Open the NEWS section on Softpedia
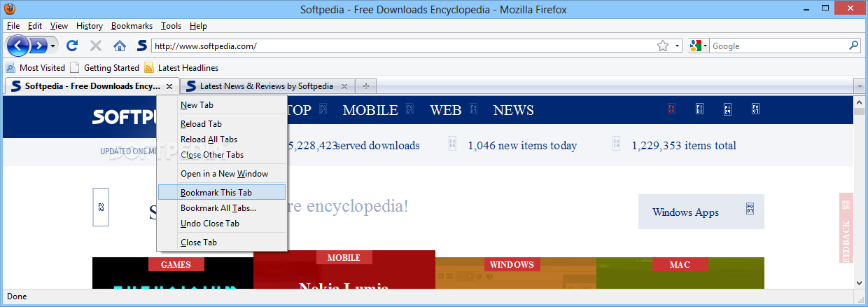This screenshot has width=868, height=307. pyautogui.click(x=514, y=110)
